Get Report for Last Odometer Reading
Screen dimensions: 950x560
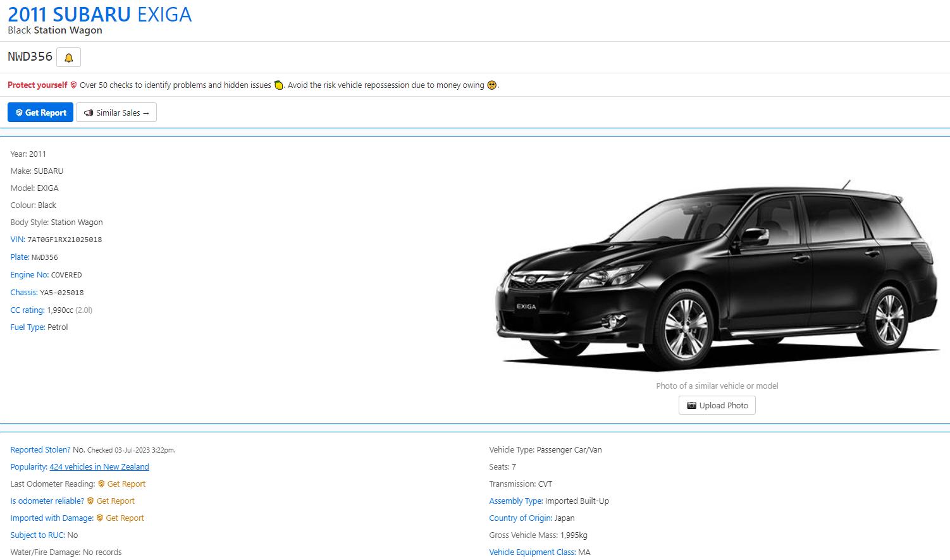tap(121, 484)
